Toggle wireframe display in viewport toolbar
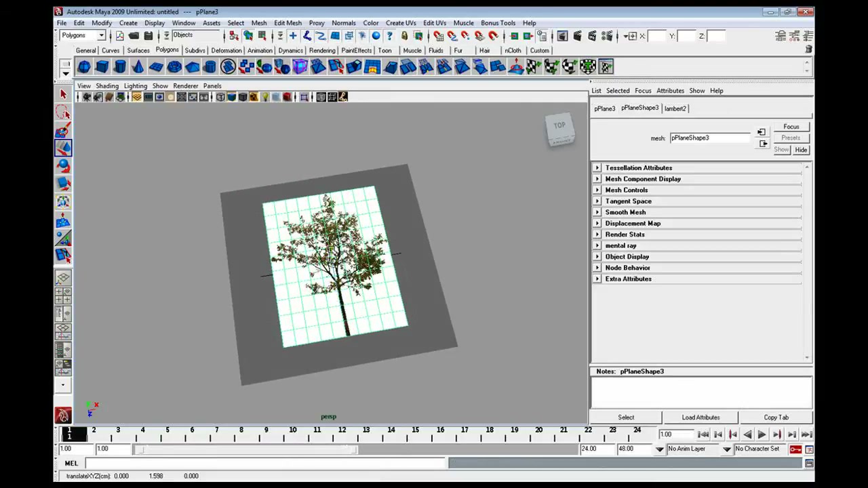The image size is (868, 488). pyautogui.click(x=220, y=98)
